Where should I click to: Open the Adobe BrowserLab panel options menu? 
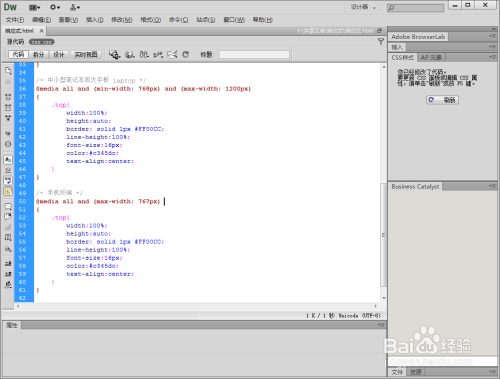click(492, 36)
